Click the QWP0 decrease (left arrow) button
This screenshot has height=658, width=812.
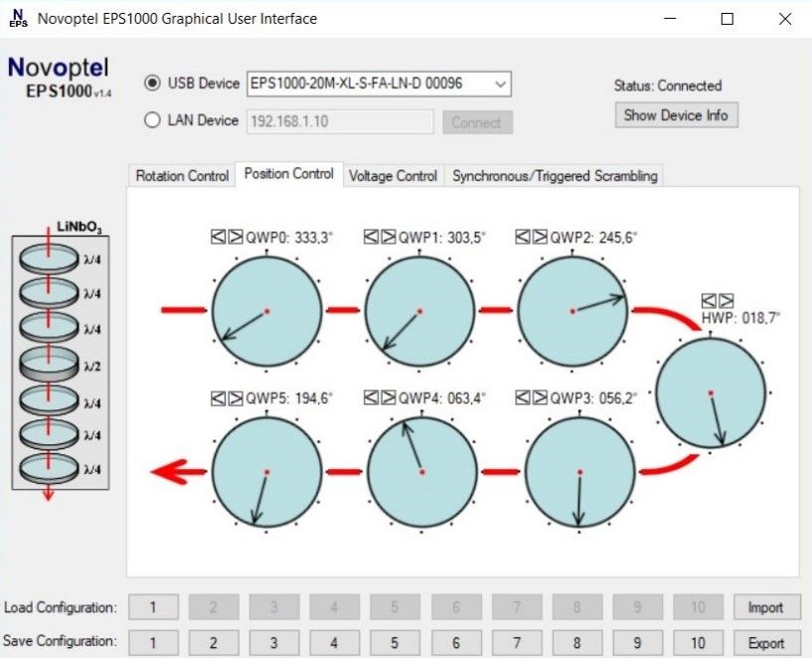218,238
